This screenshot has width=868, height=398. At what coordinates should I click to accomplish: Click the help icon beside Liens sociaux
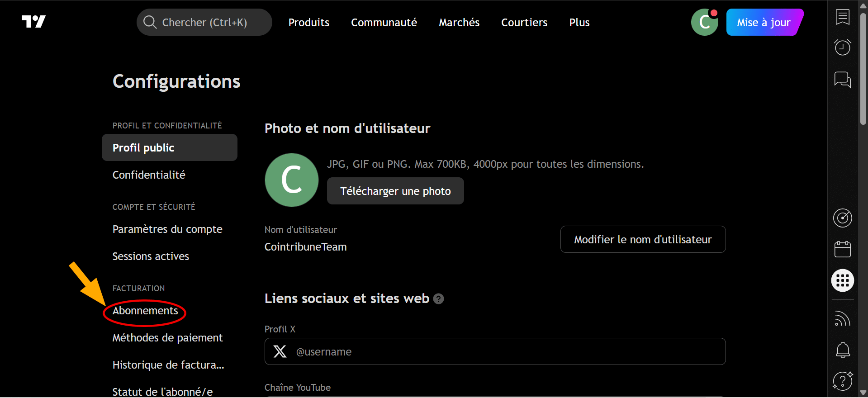438,299
